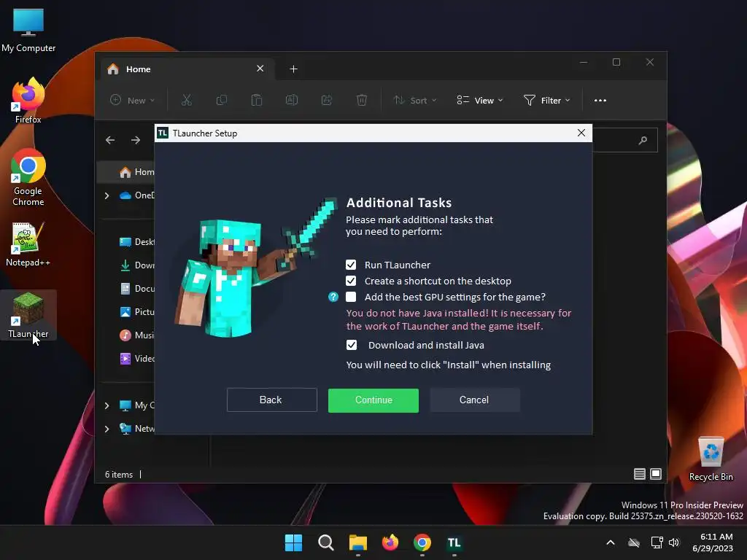Open taskbar Search

tap(326, 542)
